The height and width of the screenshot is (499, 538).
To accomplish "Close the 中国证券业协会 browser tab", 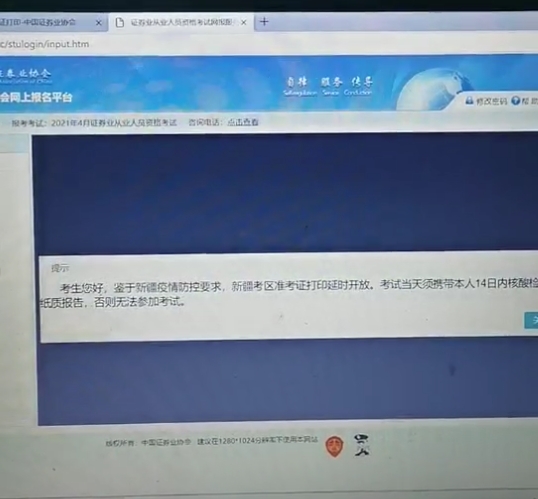I will click(x=98, y=23).
